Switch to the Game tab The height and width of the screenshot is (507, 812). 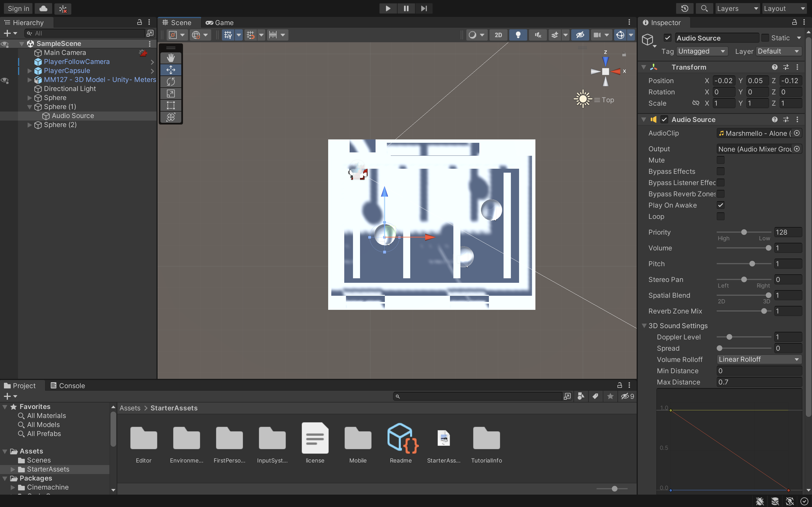(220, 23)
